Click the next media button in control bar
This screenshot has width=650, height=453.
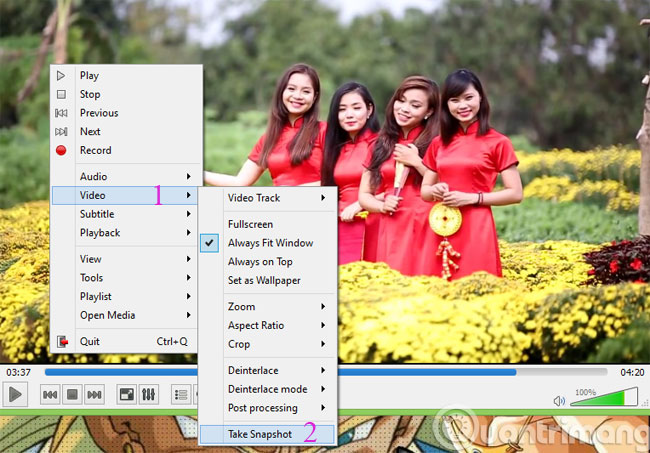click(94, 394)
